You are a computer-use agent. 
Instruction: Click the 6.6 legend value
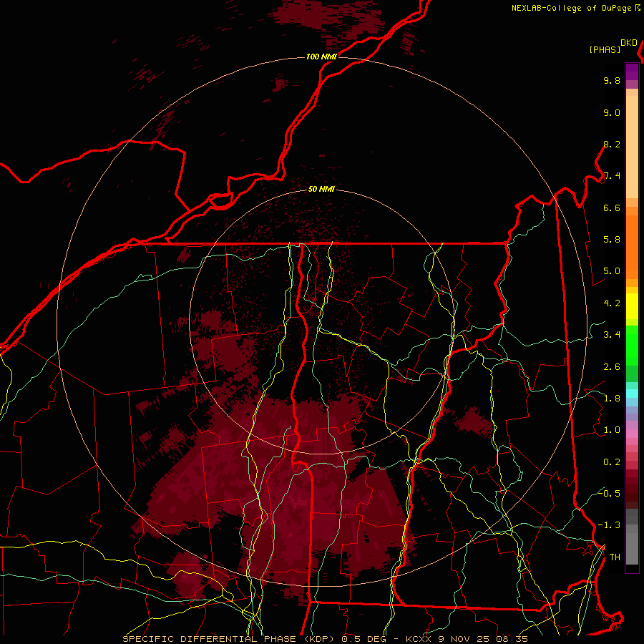[x=612, y=208]
